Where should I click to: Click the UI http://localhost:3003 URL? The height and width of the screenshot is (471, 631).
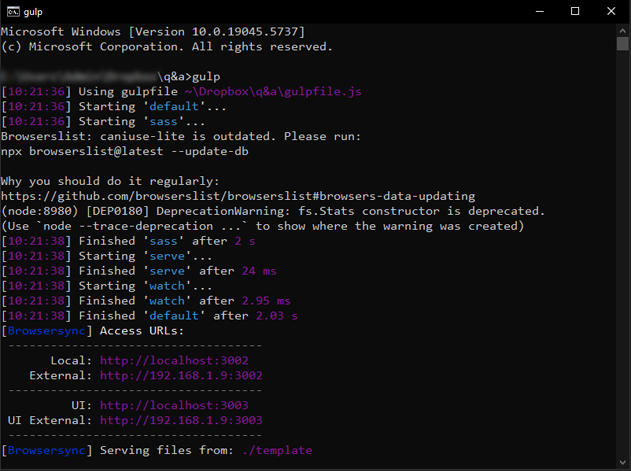tap(174, 405)
